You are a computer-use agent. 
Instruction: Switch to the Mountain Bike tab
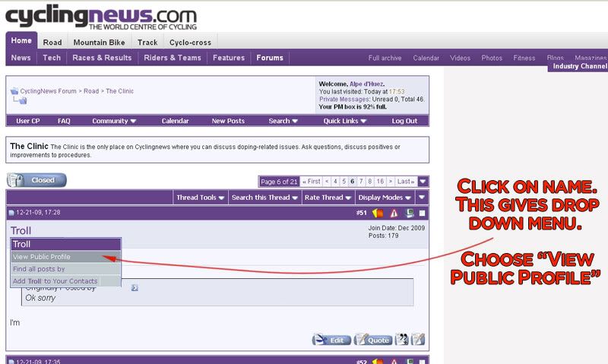point(100,43)
